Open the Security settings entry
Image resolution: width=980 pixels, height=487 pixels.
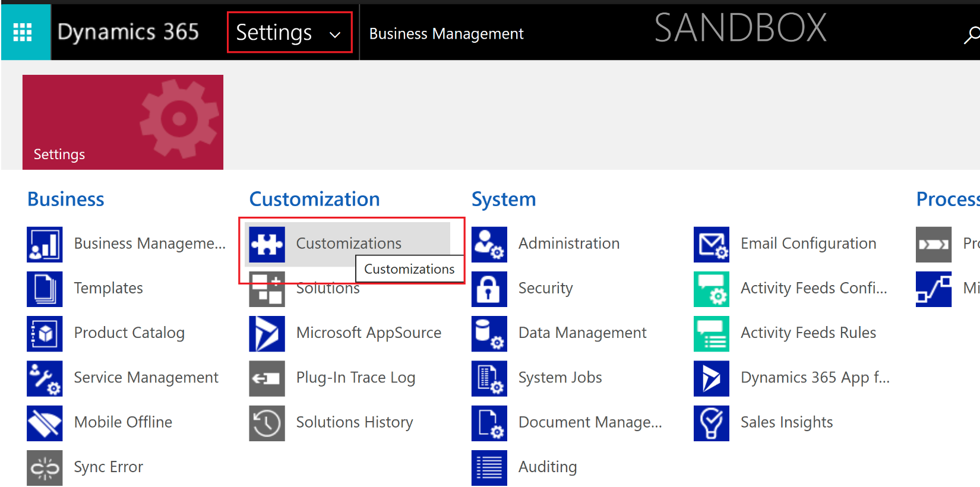coord(546,288)
